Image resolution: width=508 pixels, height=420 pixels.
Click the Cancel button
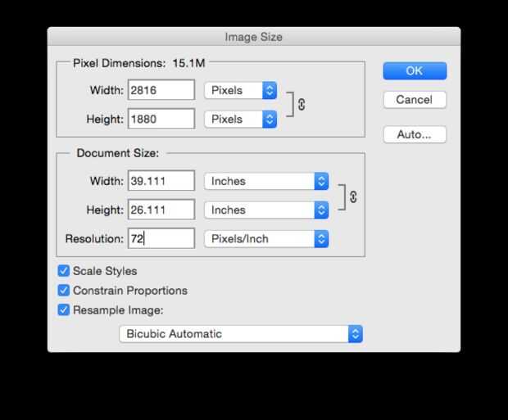click(415, 100)
